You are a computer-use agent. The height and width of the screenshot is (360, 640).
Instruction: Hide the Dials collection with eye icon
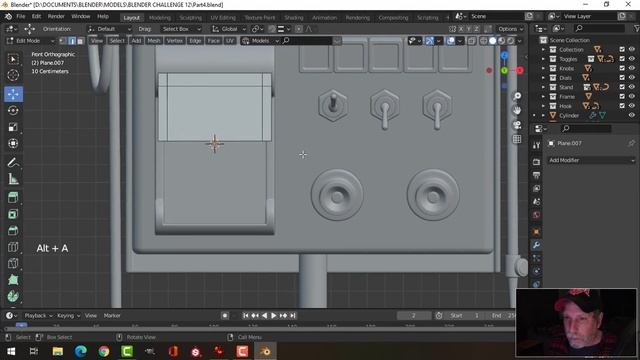(632, 78)
